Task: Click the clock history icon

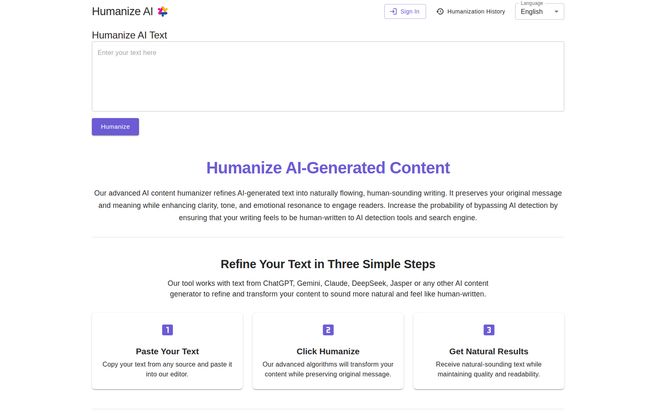Action: point(440,12)
